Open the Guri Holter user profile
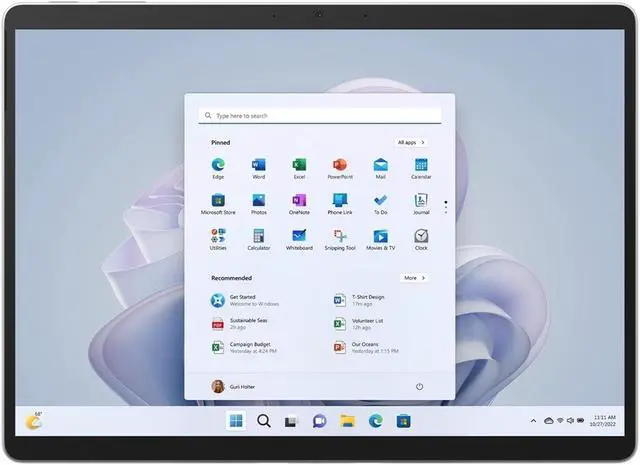Image resolution: width=640 pixels, height=465 pixels. coord(232,387)
